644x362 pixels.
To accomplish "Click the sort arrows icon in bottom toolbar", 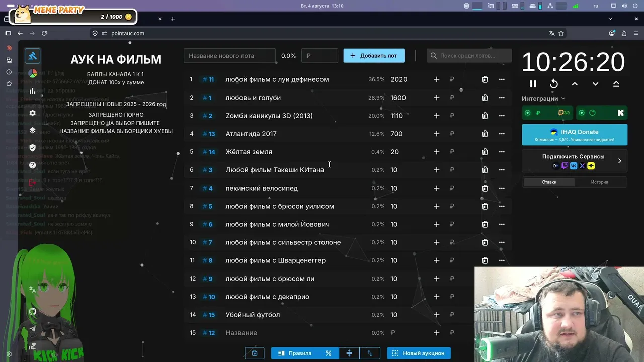I will (370, 353).
